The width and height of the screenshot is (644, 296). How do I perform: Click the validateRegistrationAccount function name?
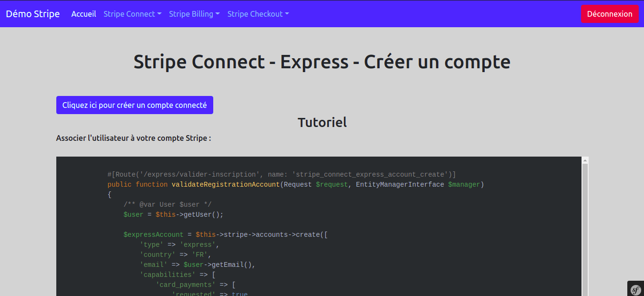click(225, 184)
